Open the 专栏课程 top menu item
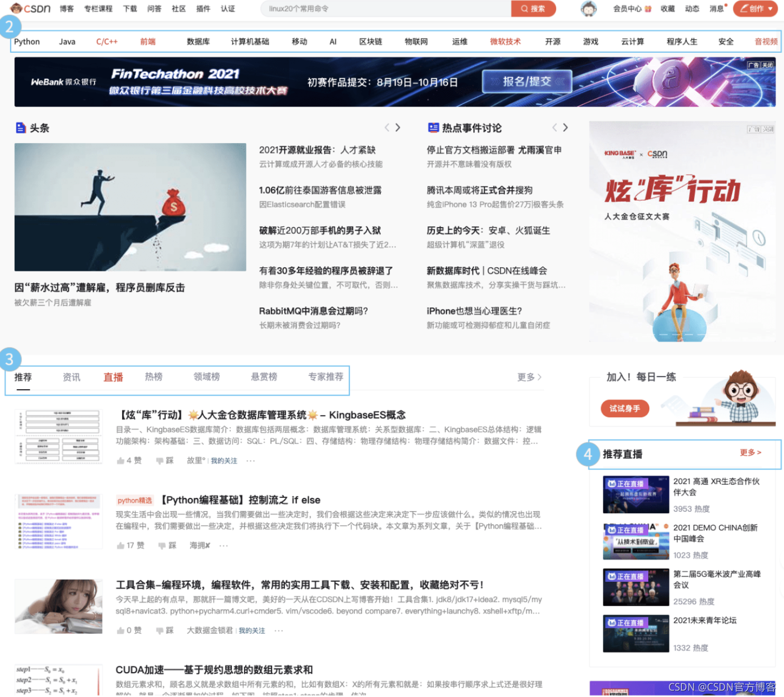The height and width of the screenshot is (697, 784). coord(98,8)
